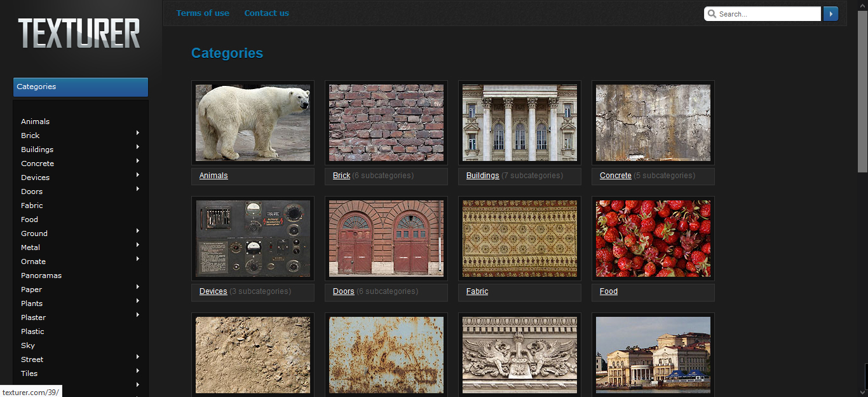Image resolution: width=868 pixels, height=397 pixels.
Task: Click the Buildings category caption link
Action: [482, 176]
